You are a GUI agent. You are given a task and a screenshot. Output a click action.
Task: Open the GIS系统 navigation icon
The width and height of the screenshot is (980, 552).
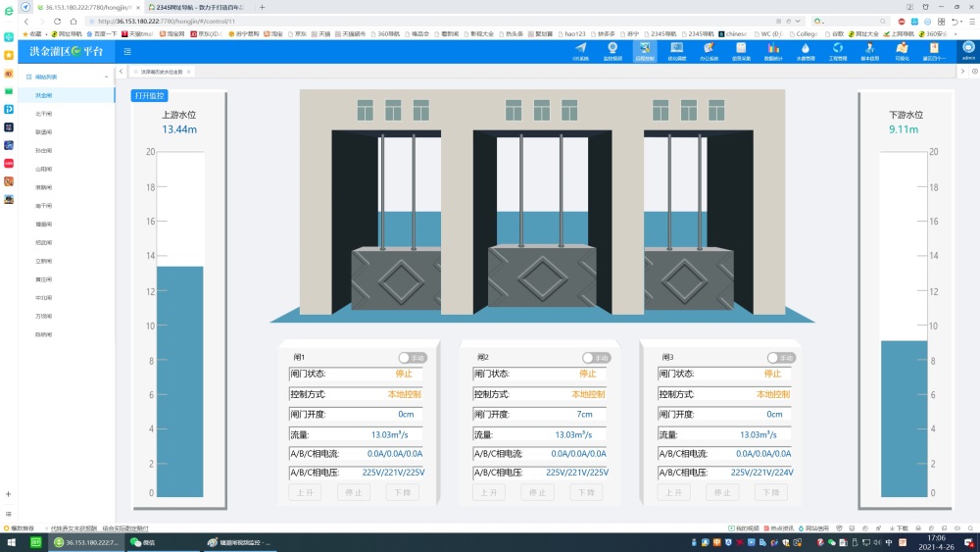click(x=580, y=50)
